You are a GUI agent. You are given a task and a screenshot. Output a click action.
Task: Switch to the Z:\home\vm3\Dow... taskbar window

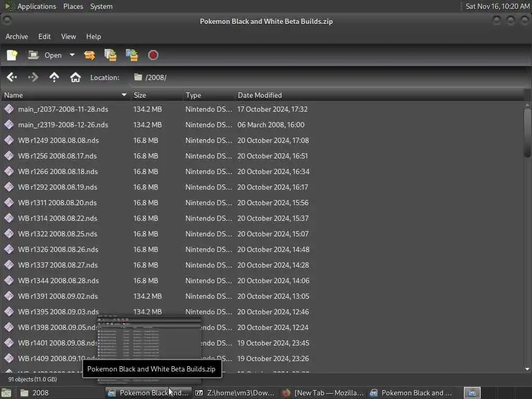point(235,393)
